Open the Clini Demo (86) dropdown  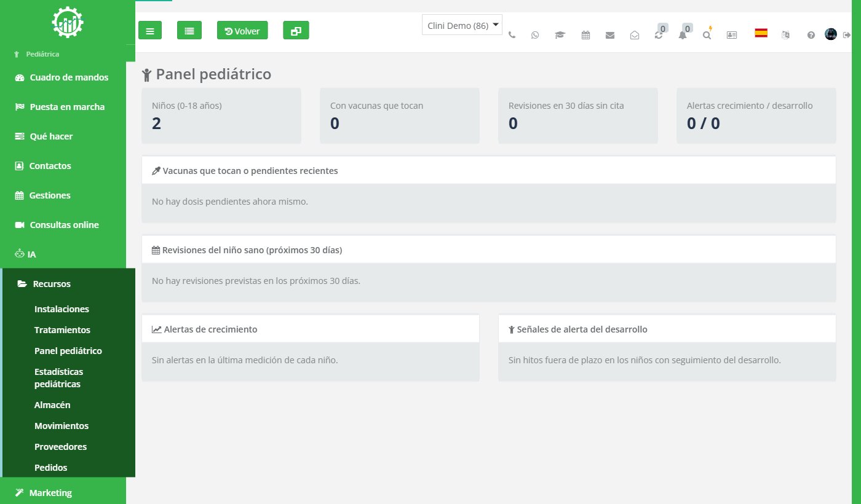click(x=462, y=25)
